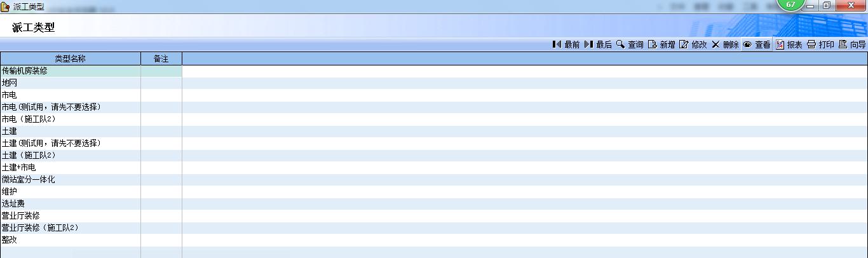Launch the 向导 wizard
This screenshot has height=258, width=868.
852,44
